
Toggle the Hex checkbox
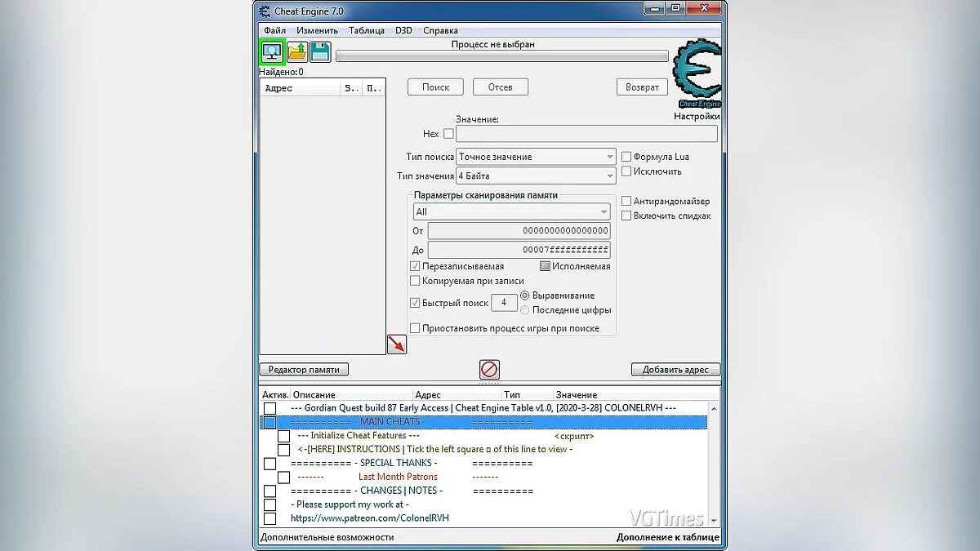pyautogui.click(x=448, y=134)
